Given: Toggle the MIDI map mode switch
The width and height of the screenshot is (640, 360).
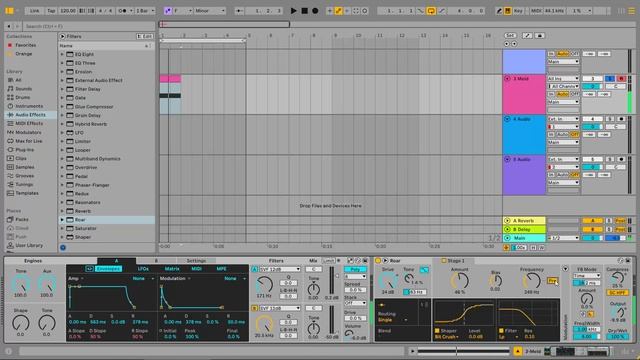Looking at the screenshot, I should coord(536,11).
